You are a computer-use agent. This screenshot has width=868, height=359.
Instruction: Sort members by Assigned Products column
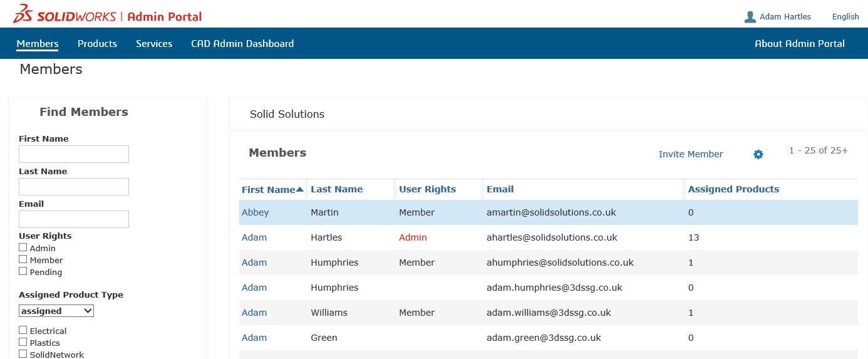click(x=733, y=189)
